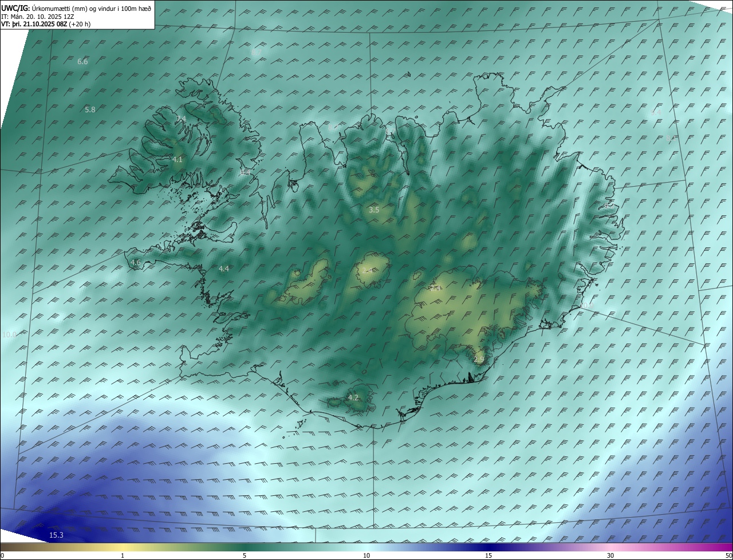
Task: Select the 2.9 value label on the southeast glacier
Action: click(x=479, y=360)
